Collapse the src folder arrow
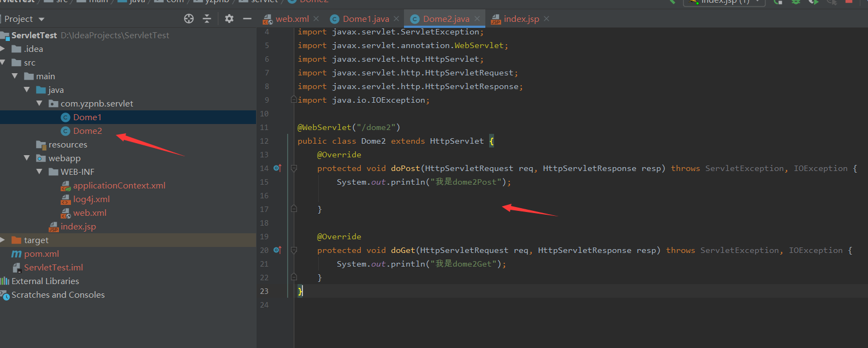 (3, 62)
